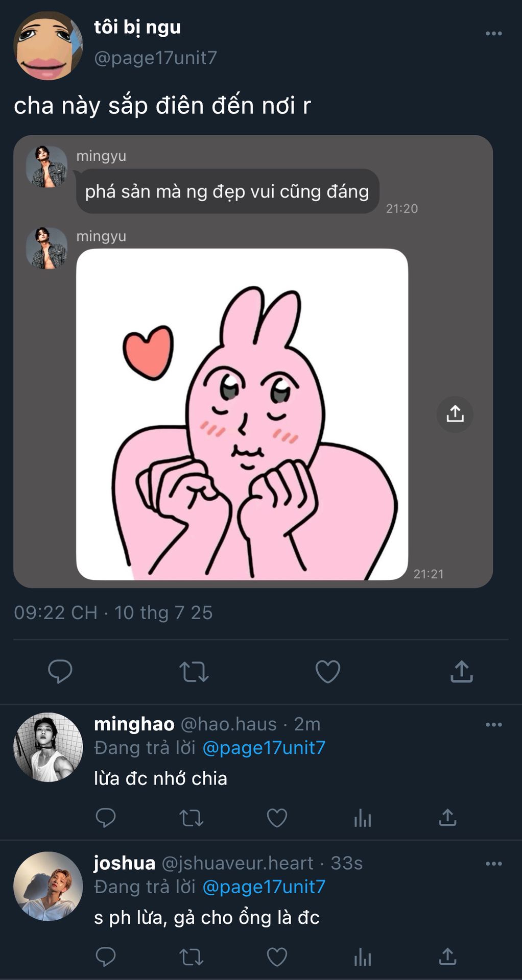Open joshua's profile picture

tap(48, 886)
